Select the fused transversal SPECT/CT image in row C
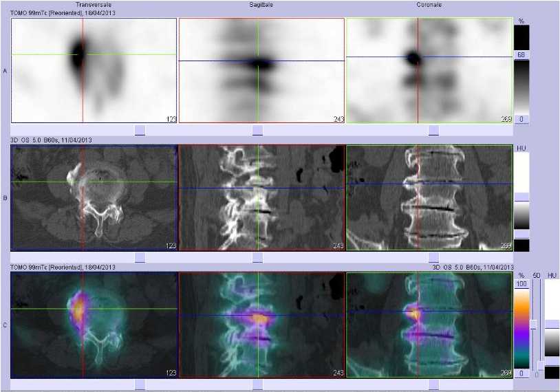The image size is (560, 392). tap(94, 325)
